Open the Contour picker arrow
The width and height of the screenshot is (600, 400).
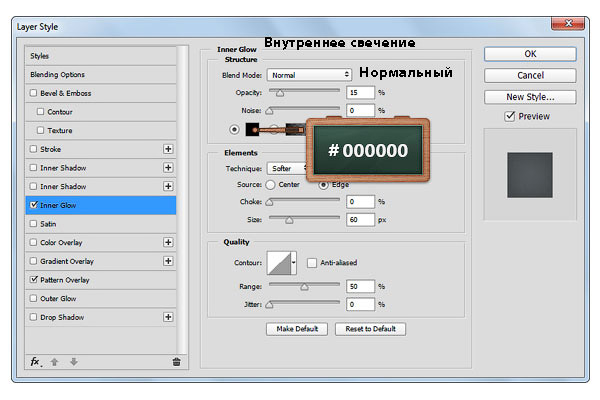293,263
